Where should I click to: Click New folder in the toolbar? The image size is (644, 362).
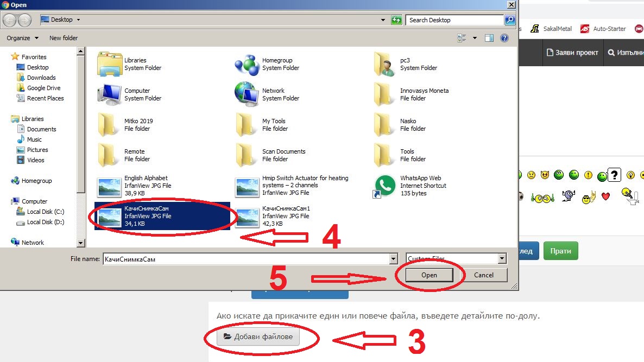pos(64,38)
